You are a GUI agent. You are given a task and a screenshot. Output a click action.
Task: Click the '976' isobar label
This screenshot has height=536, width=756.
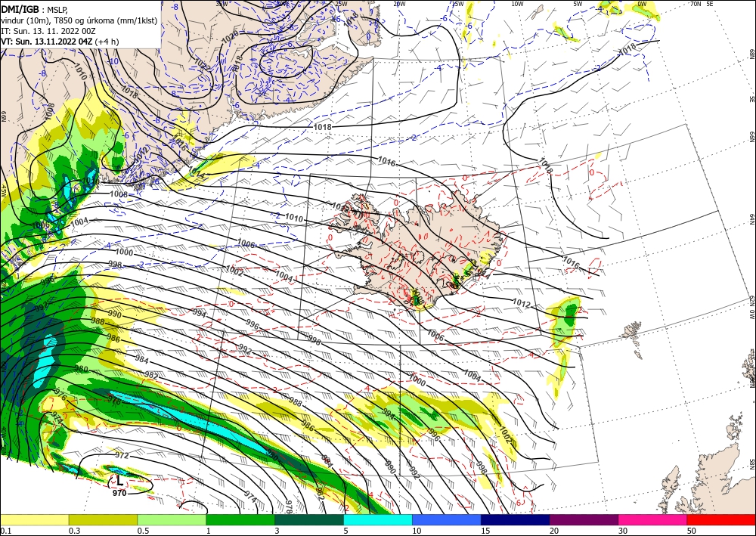tap(60, 395)
